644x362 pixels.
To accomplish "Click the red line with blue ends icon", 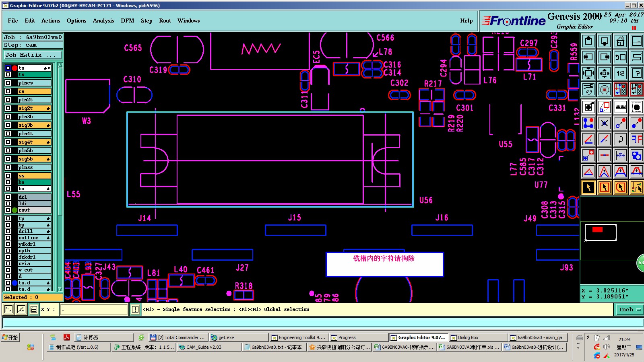I will tap(605, 155).
